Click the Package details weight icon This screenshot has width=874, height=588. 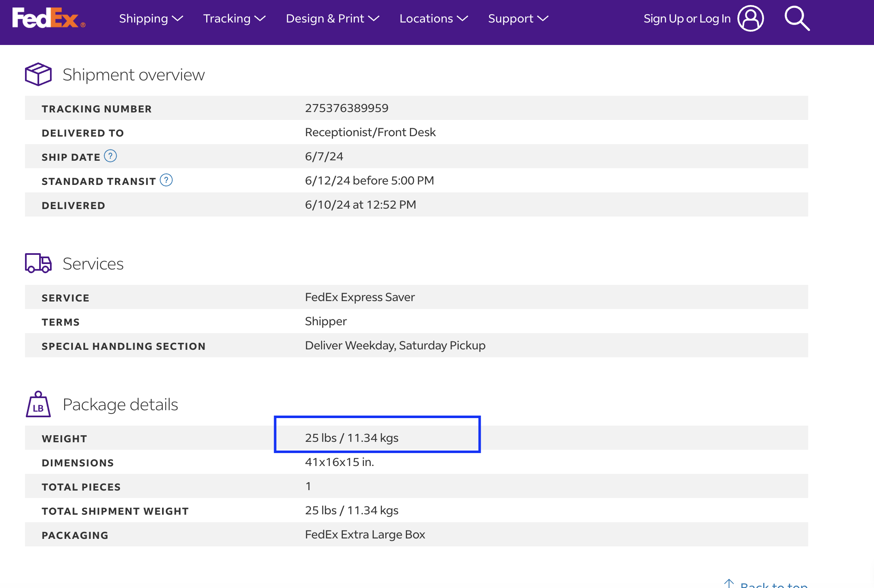coord(38,404)
